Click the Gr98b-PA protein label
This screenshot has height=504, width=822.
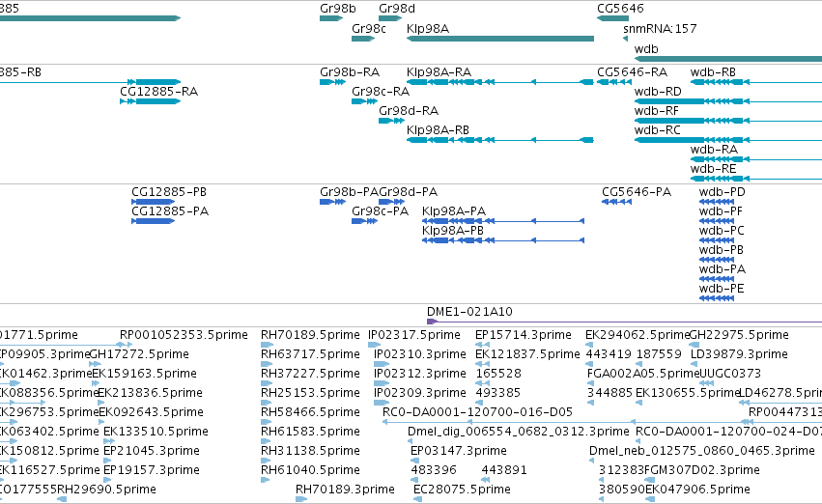[349, 192]
